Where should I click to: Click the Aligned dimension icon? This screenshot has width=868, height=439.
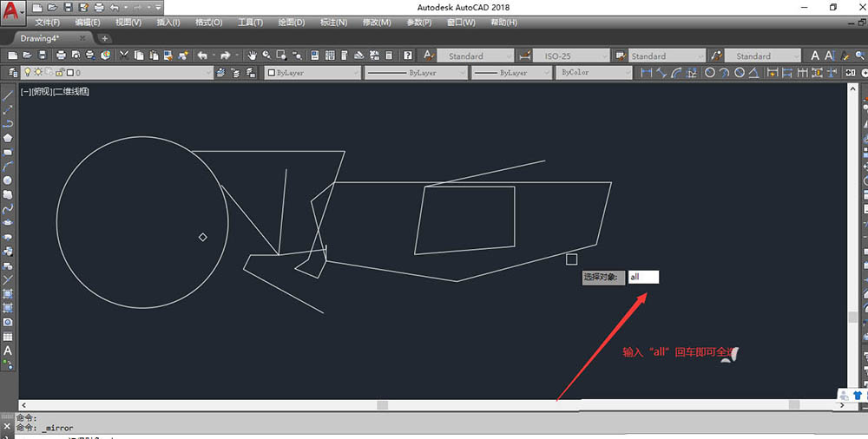(661, 73)
